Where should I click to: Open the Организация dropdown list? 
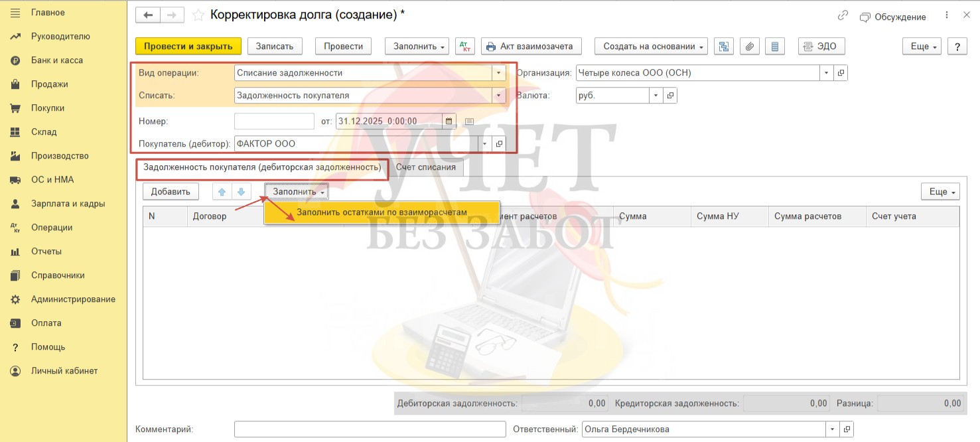[x=826, y=73]
